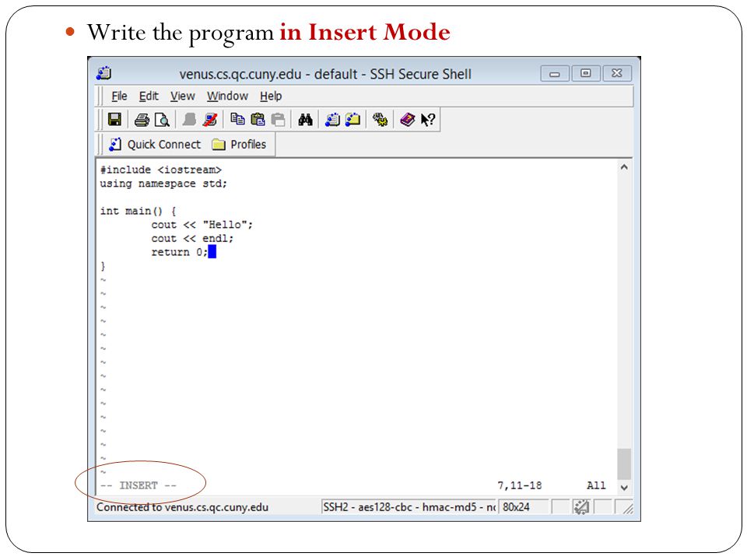747x560 pixels.
Task: Click the 'cout << endl;' line
Action: tap(192, 239)
